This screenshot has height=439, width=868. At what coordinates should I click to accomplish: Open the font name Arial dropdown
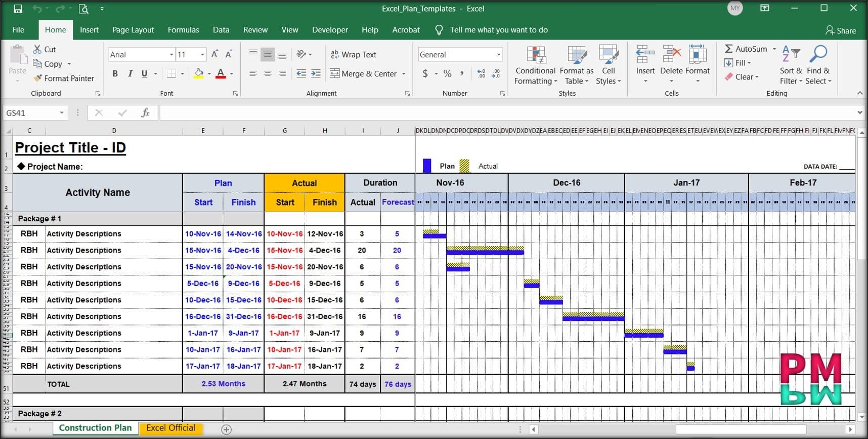click(x=171, y=55)
